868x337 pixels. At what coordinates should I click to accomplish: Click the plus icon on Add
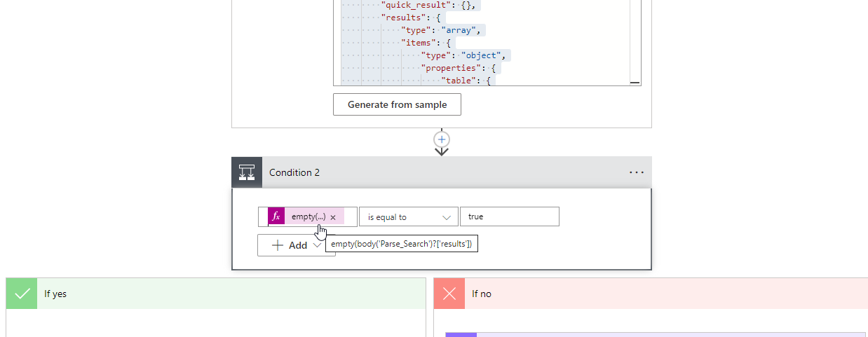[x=278, y=245]
